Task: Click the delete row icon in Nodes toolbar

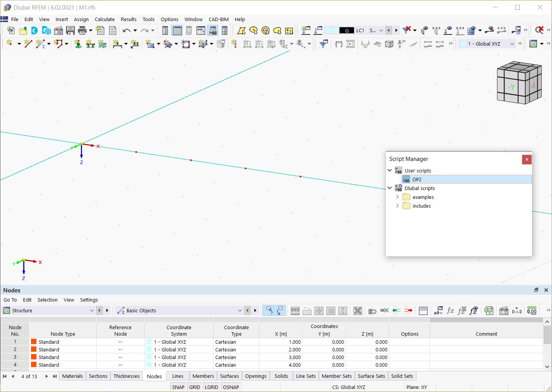Action: pos(384,310)
